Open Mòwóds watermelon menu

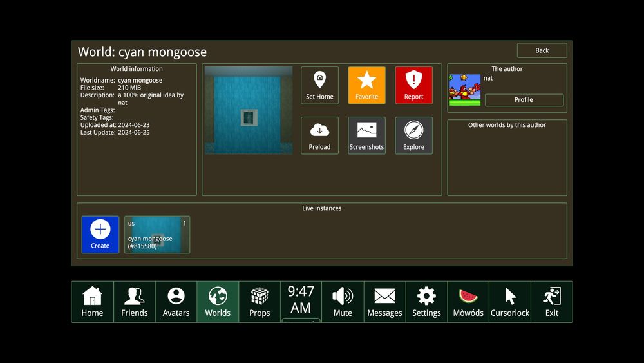click(x=468, y=302)
